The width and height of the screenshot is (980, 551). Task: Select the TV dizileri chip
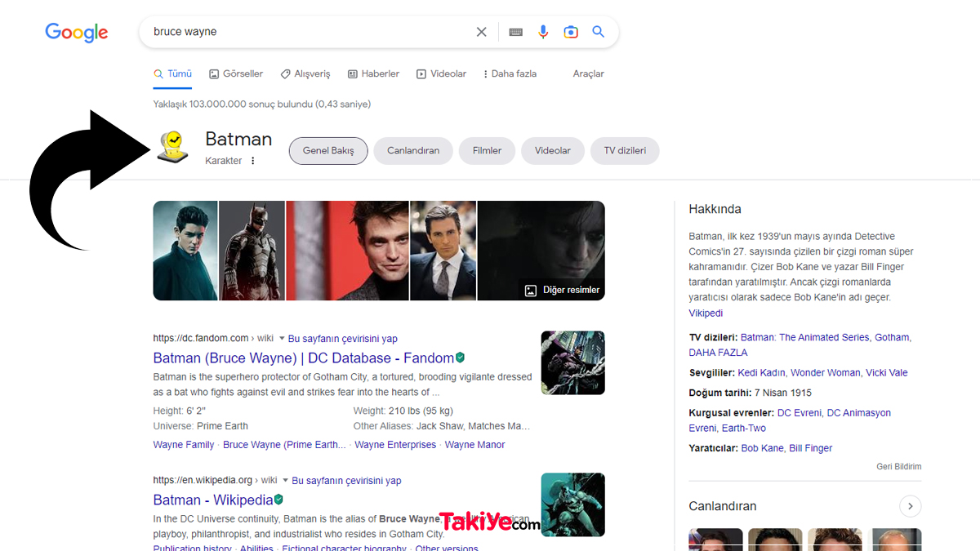(625, 151)
